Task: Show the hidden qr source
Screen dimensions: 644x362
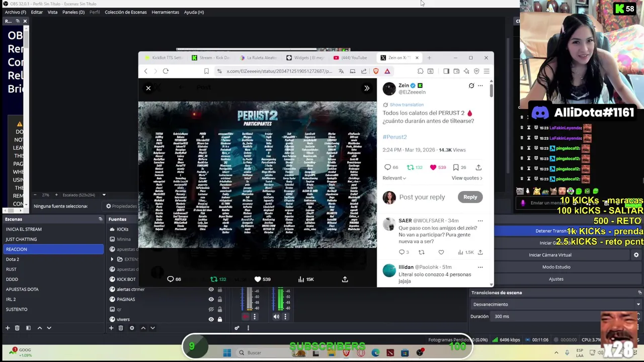Action: tap(211, 309)
